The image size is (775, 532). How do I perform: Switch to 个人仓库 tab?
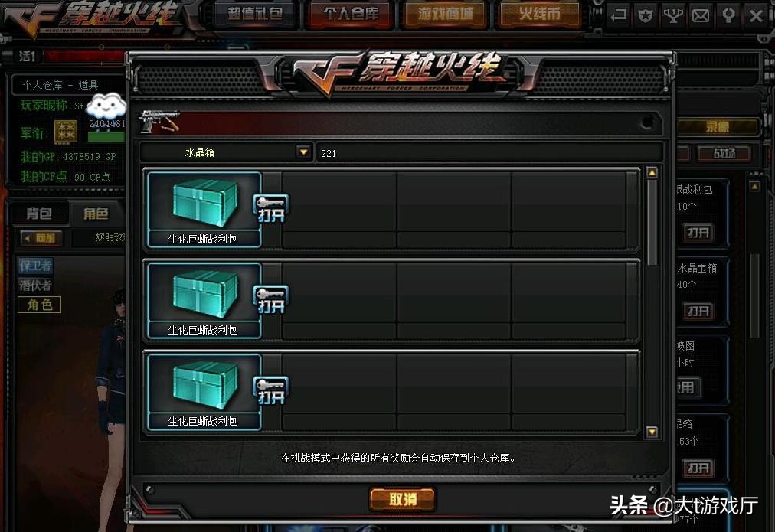[351, 14]
